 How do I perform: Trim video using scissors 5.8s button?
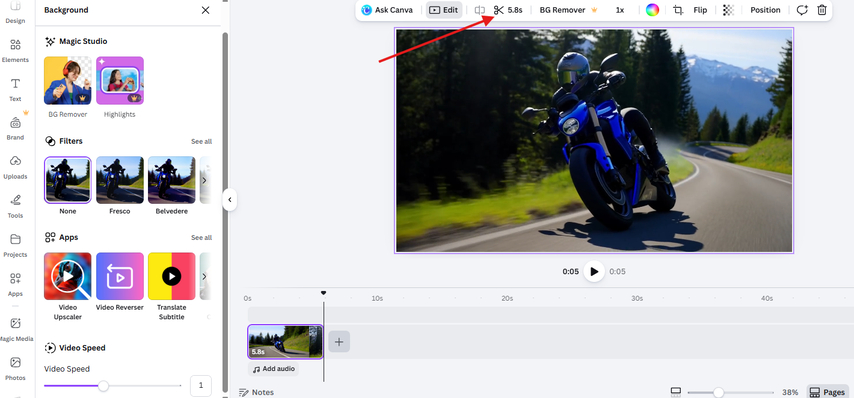pos(508,10)
